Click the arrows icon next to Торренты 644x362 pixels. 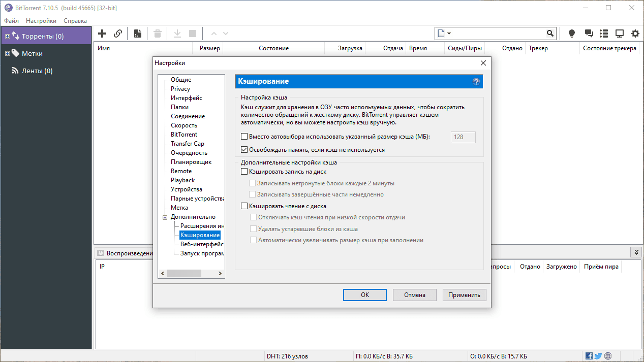pyautogui.click(x=15, y=36)
